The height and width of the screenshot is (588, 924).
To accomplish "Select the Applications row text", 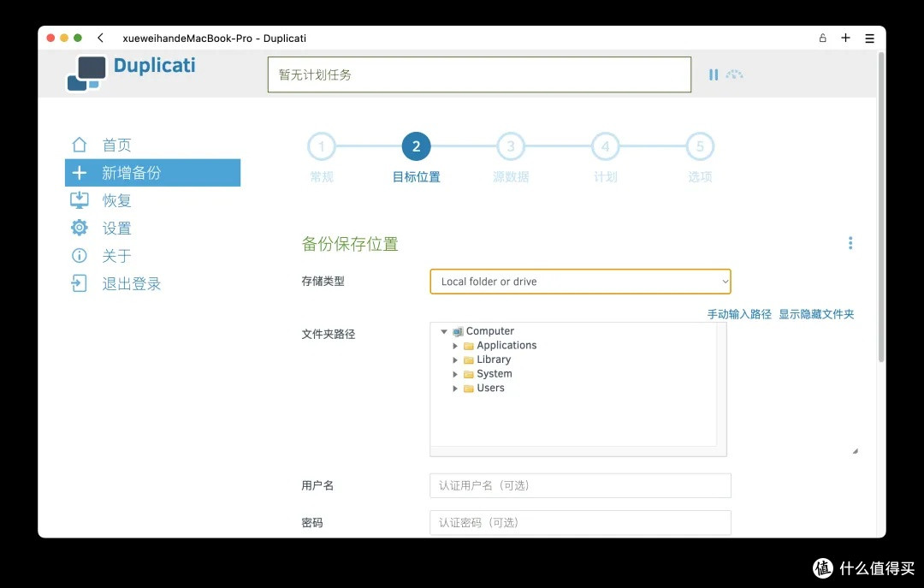I will tap(506, 345).
